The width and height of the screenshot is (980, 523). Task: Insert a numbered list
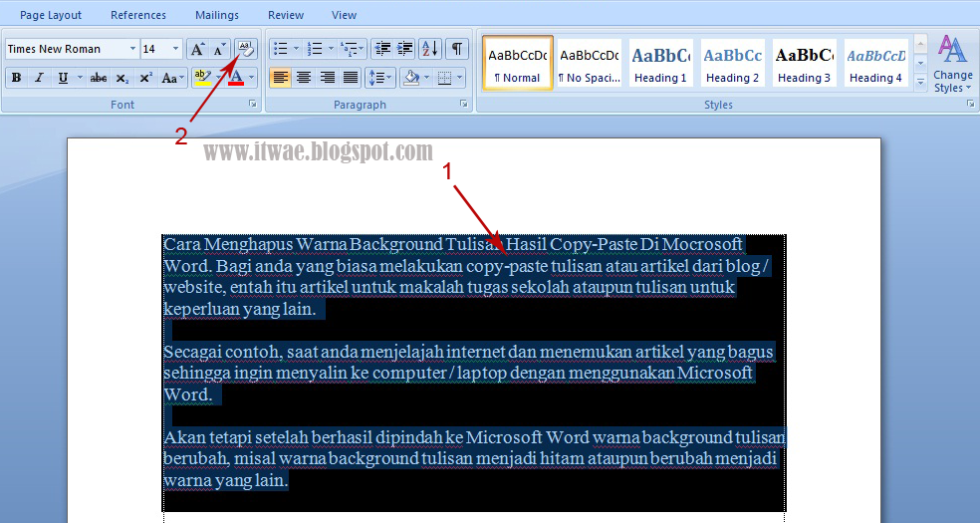point(316,49)
